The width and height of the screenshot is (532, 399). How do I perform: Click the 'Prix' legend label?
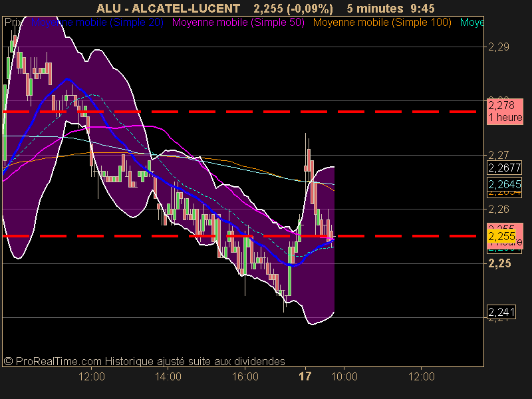tap(13, 23)
